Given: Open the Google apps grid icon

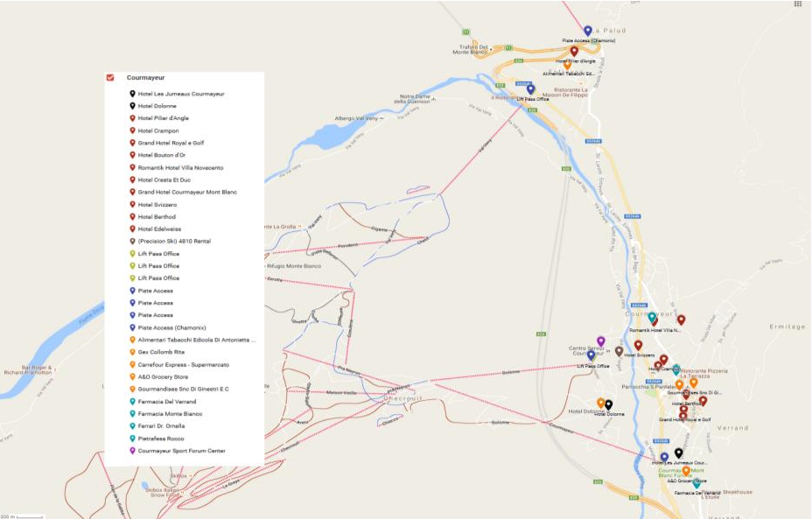Looking at the screenshot, I should coord(797,4).
